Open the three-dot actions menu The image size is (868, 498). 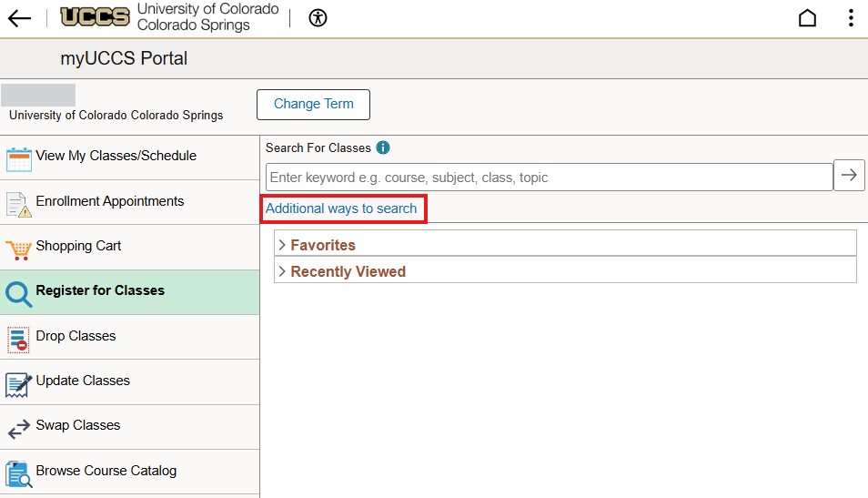(851, 18)
